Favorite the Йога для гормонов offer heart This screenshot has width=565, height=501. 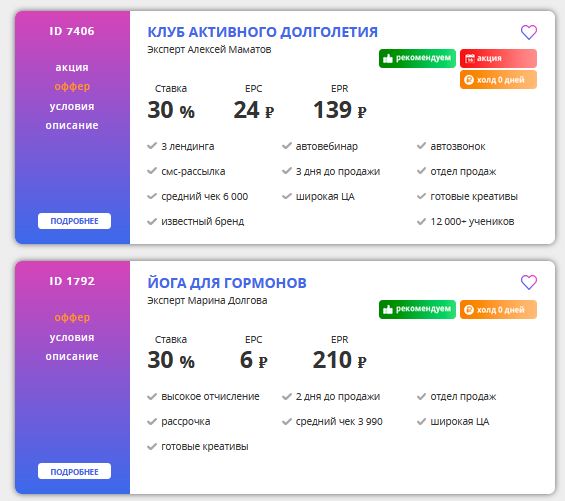[529, 282]
